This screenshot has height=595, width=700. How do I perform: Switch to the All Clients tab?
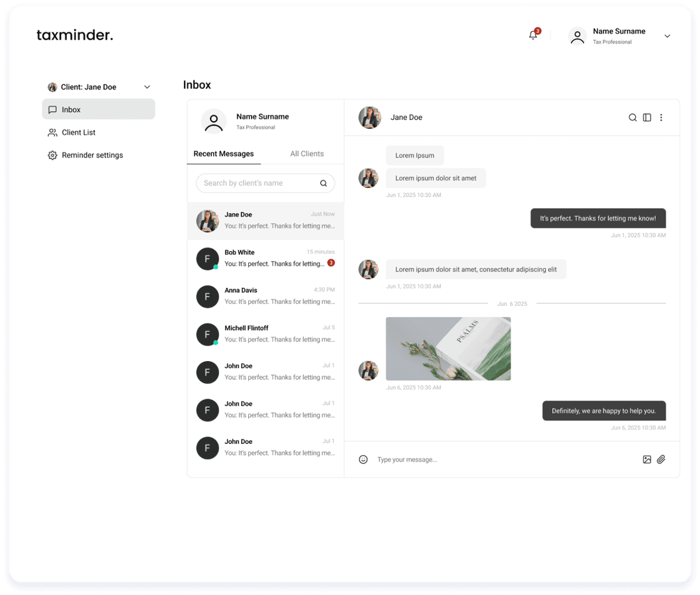(307, 154)
